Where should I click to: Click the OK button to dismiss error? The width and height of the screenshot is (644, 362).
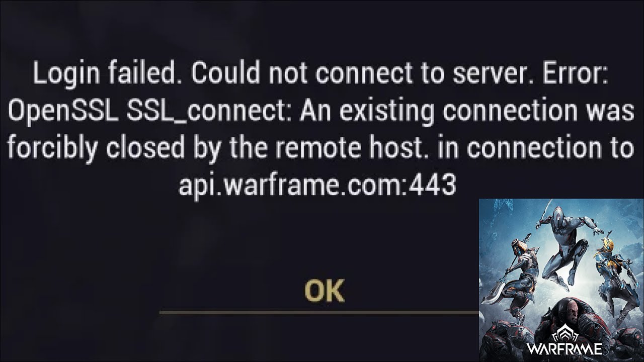325,290
